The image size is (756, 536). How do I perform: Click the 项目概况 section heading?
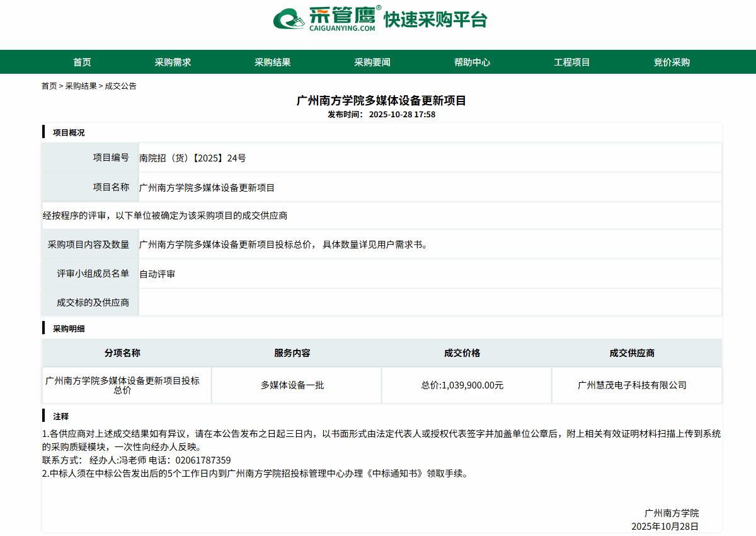click(68, 132)
